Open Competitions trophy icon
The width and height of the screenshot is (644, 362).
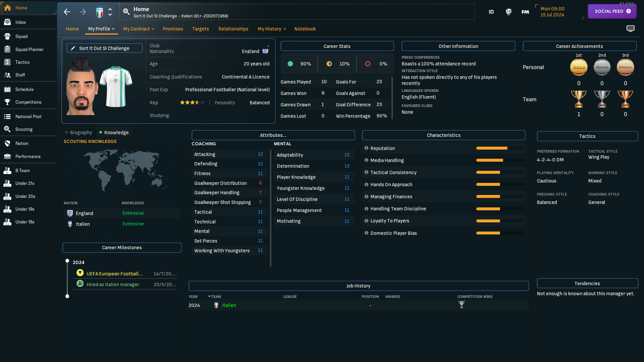(7, 102)
